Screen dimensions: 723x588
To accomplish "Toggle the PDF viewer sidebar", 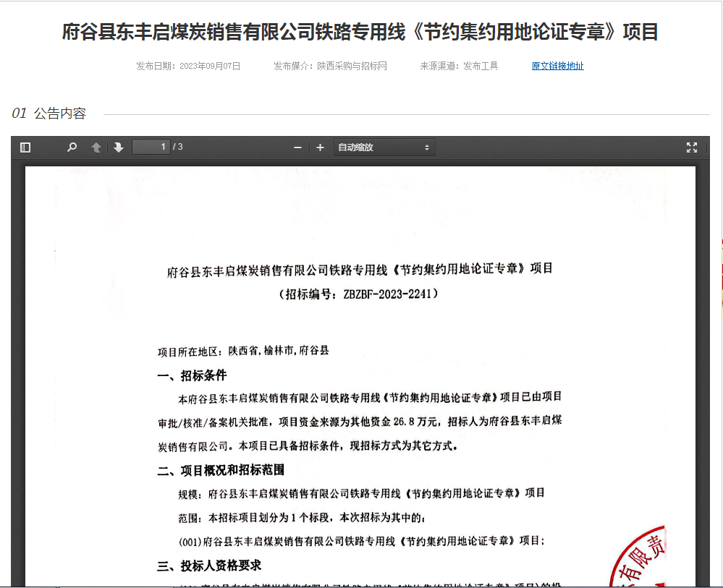I will coord(25,148).
